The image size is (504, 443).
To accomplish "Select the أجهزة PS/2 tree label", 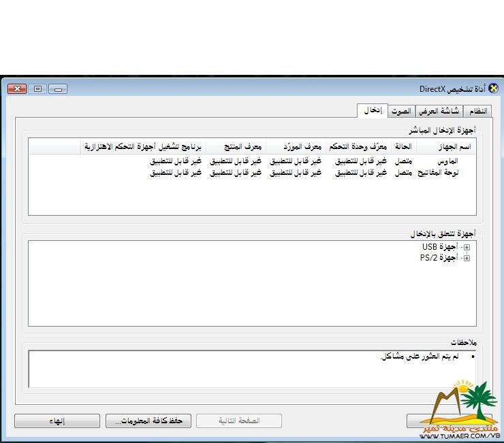I will [x=438, y=259].
